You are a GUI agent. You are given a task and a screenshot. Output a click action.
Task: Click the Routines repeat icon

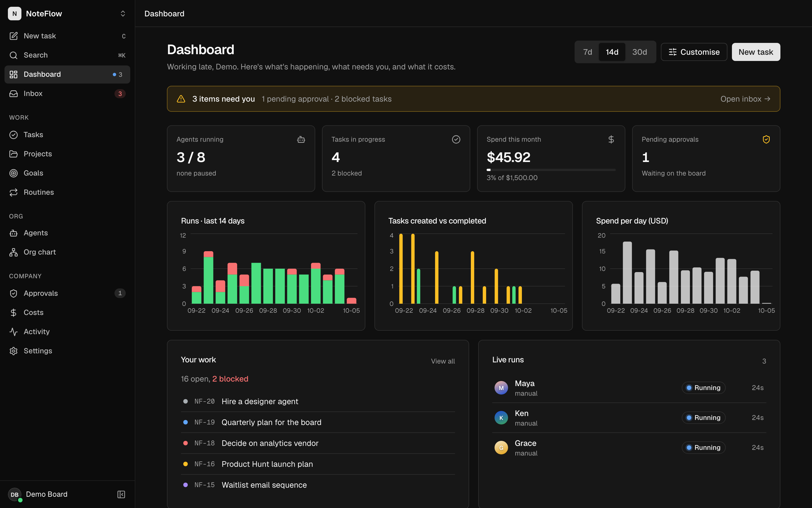(x=14, y=192)
